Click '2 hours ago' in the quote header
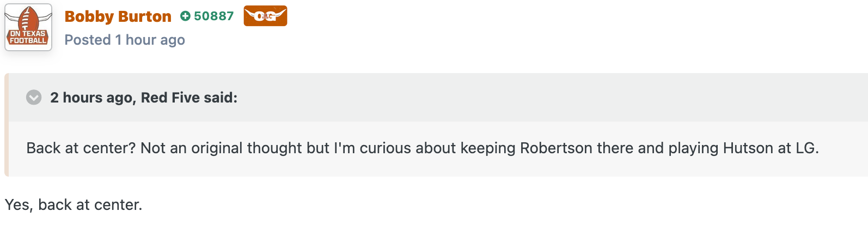 point(91,98)
